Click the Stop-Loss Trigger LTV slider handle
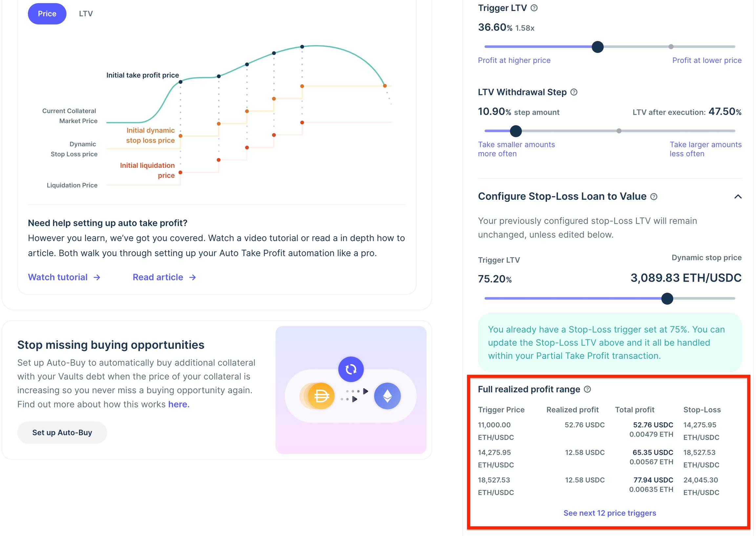The image size is (756, 536). (667, 298)
